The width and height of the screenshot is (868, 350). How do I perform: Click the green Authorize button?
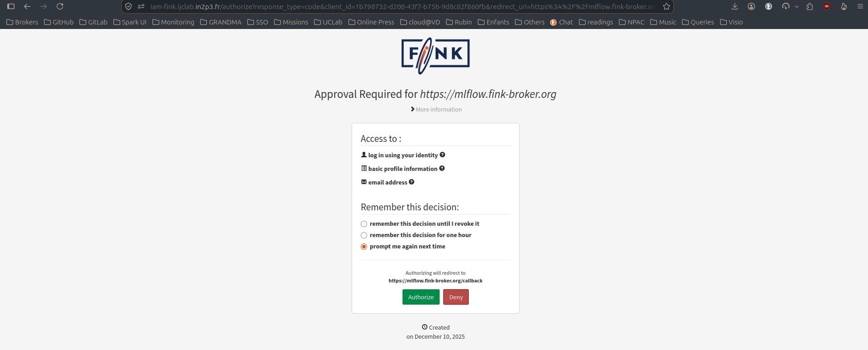coord(421,297)
